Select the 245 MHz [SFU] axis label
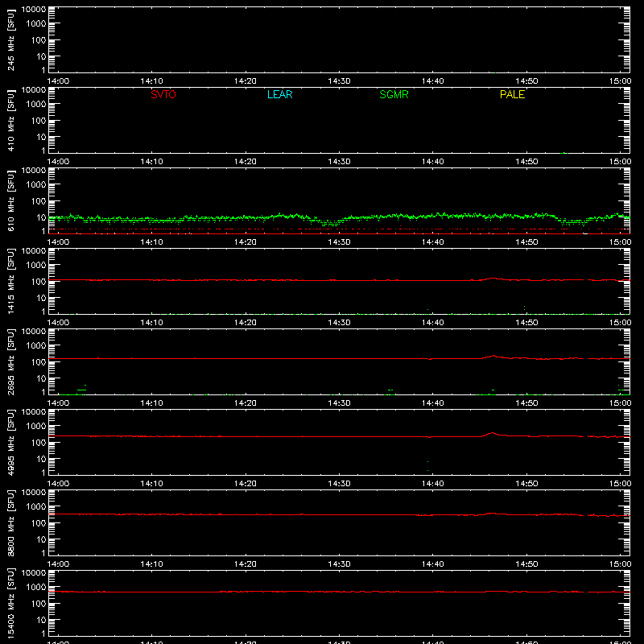This screenshot has height=644, width=644. 10,39
